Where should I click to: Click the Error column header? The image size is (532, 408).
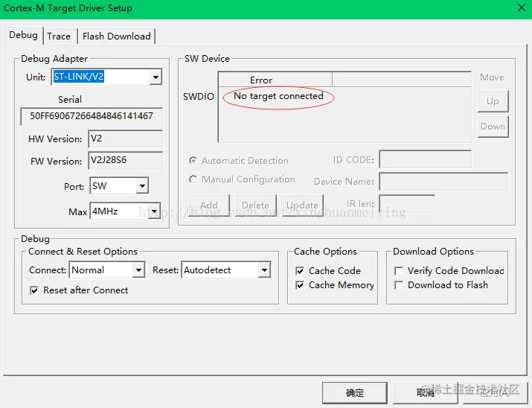[x=275, y=80]
